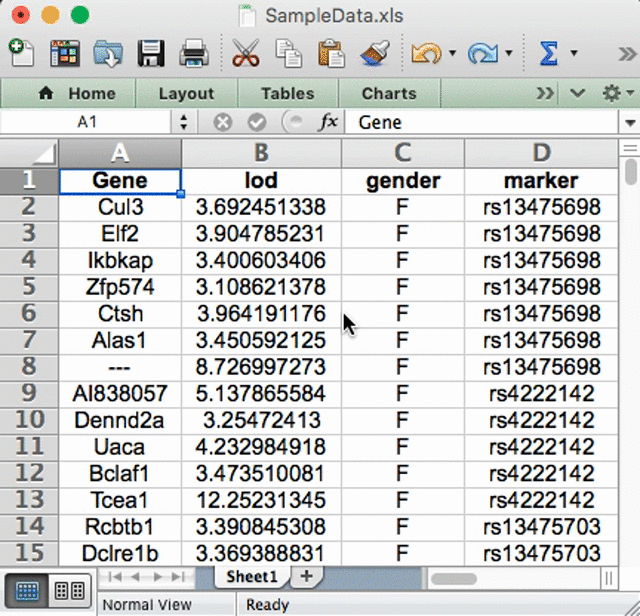
Task: Open the template gallery icon
Action: 65,53
